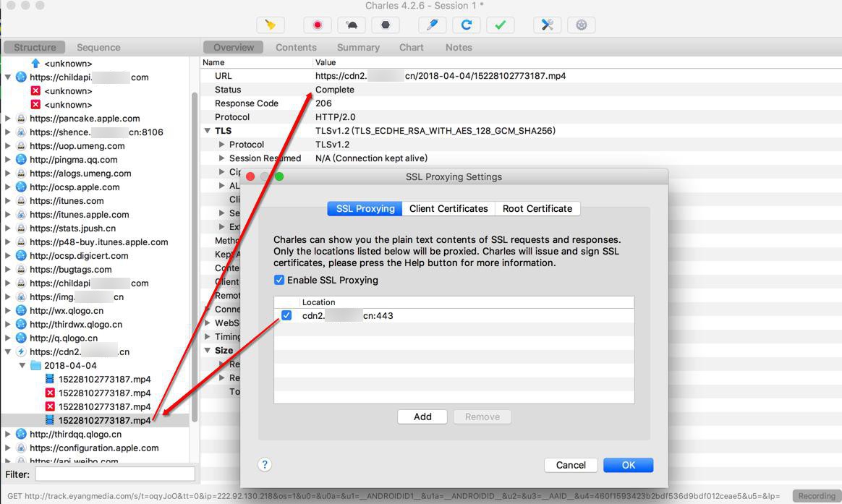
Task: Toggle throttling turtle icon
Action: coord(352,25)
